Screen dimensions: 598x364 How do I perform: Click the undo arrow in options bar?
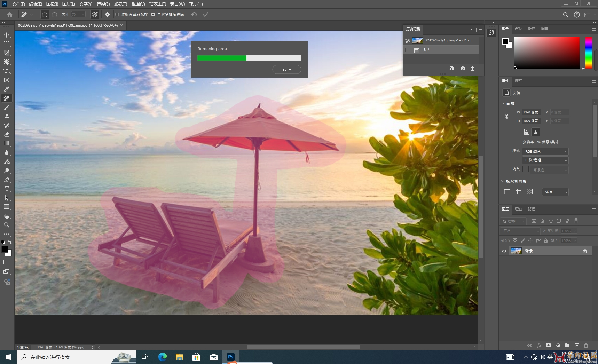pyautogui.click(x=194, y=15)
